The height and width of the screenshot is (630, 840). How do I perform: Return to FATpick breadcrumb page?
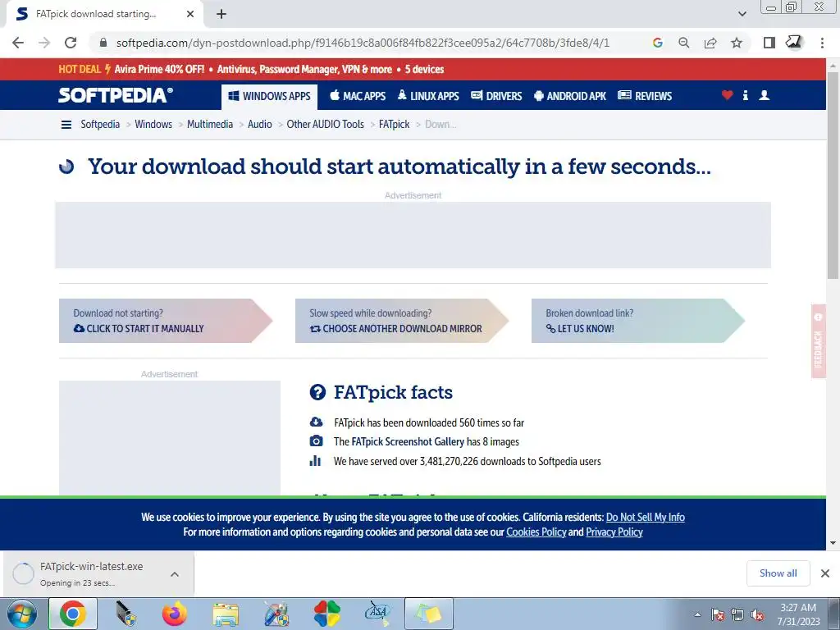pos(394,125)
